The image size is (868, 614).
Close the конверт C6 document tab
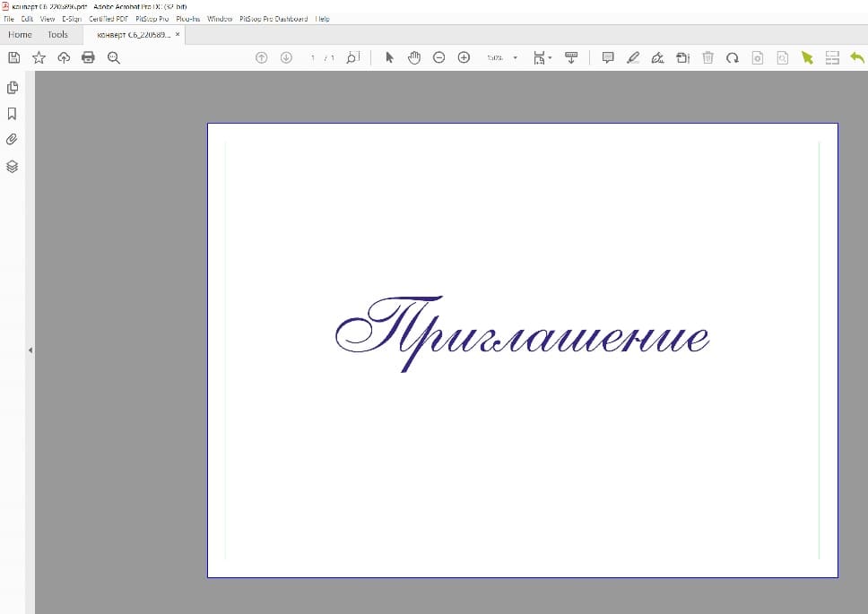click(178, 34)
